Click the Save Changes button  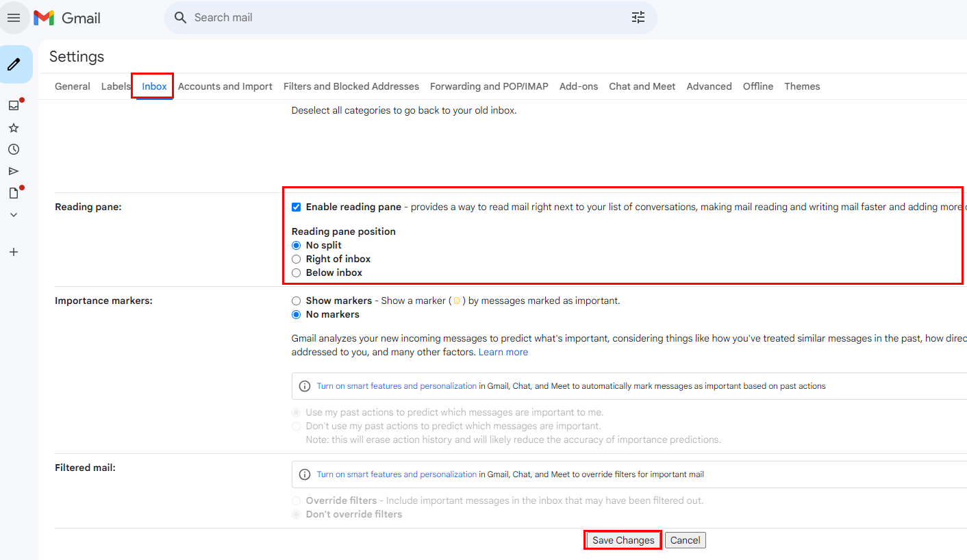[623, 540]
